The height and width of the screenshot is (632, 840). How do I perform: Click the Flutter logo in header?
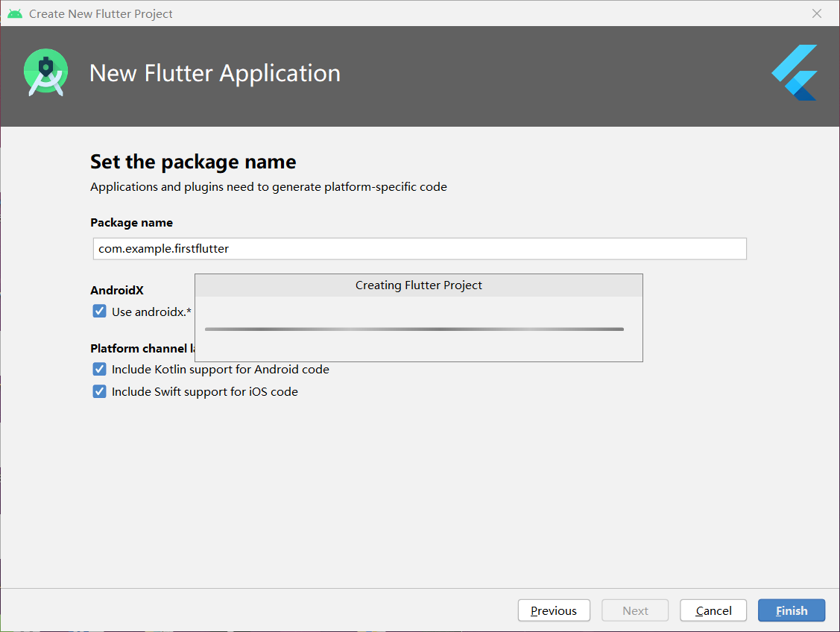pos(795,73)
